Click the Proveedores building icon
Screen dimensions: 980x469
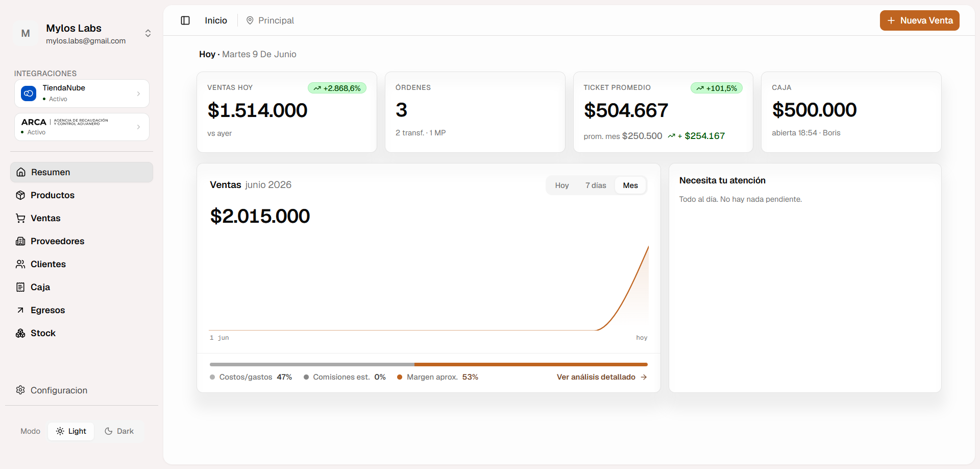[x=20, y=241]
